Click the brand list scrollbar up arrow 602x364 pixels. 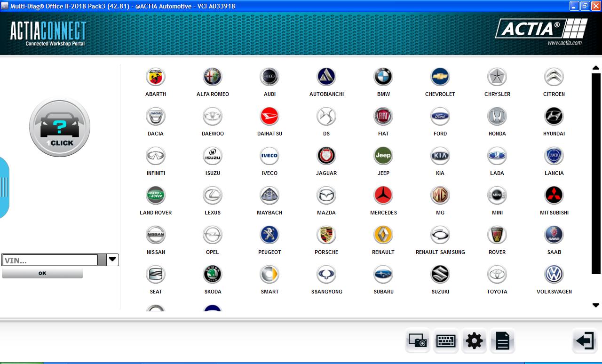coord(596,68)
